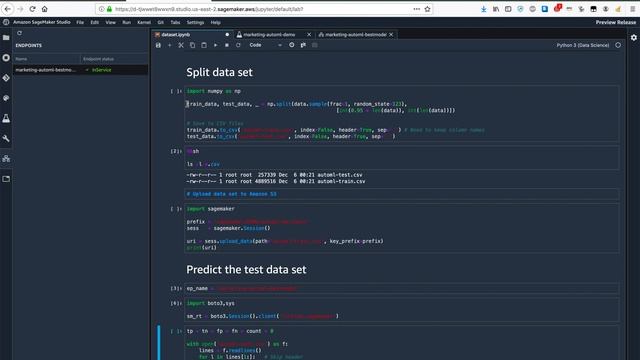This screenshot has height=360, width=640.
Task: Restart the kernel from the notebook toolbar
Action: [x=238, y=45]
